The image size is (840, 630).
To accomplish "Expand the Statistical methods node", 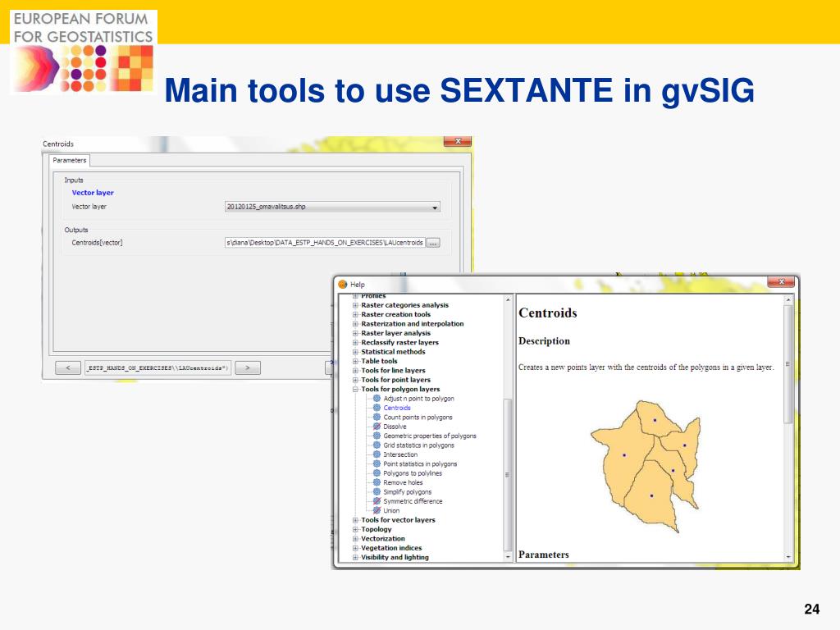I will 355,352.
